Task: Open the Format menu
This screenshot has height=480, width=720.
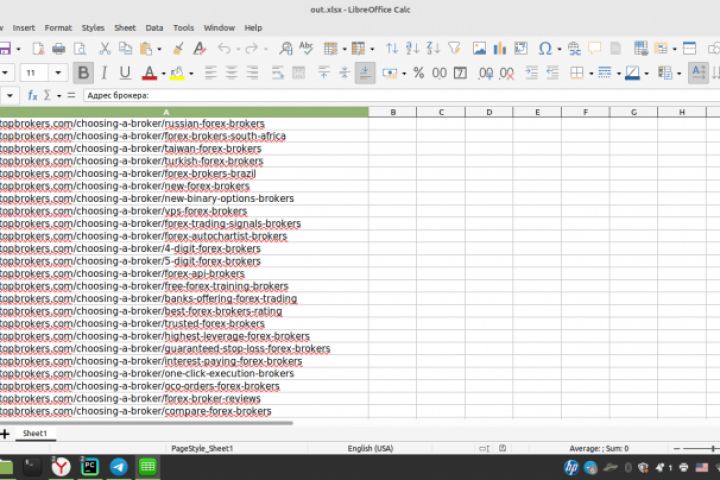Action: [x=58, y=28]
